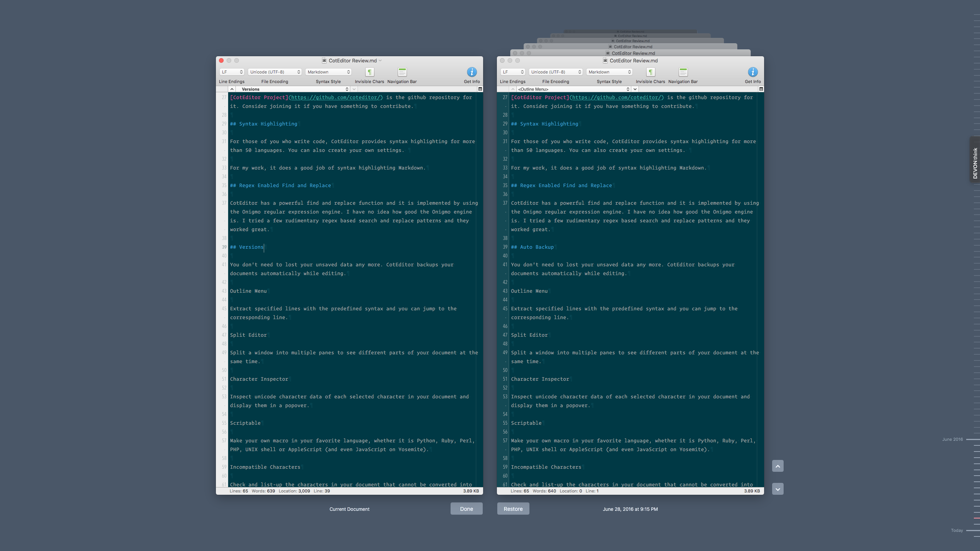980x551 pixels.
Task: Open File Encoding dropdown in version window
Action: (556, 72)
